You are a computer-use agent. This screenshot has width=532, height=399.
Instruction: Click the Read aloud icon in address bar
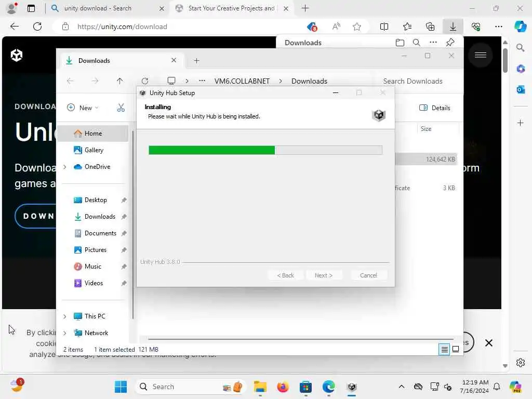coord(336,26)
